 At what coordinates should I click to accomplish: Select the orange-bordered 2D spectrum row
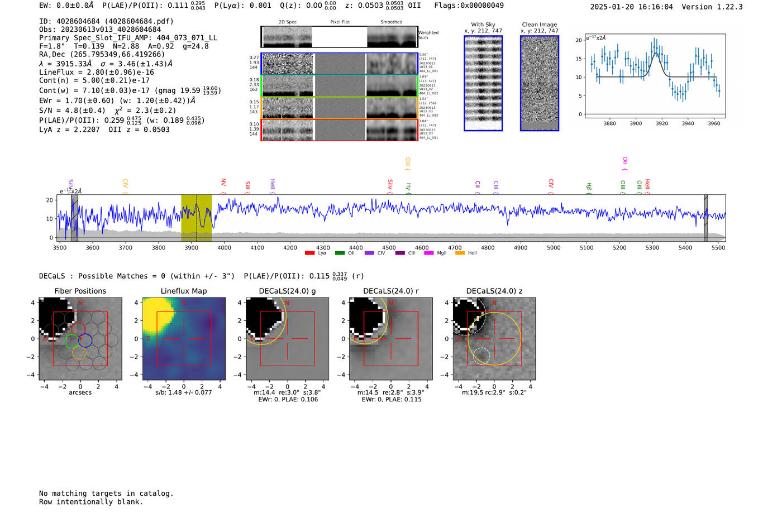pos(340,108)
